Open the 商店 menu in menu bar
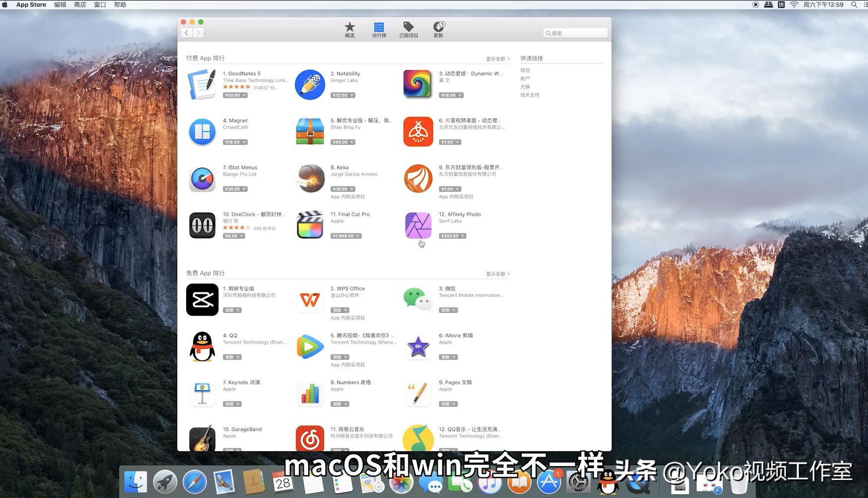Image resolution: width=868 pixels, height=498 pixels. click(x=80, y=4)
